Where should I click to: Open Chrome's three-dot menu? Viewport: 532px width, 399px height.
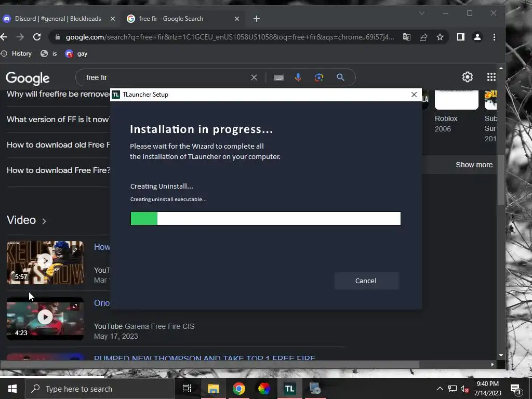point(495,37)
